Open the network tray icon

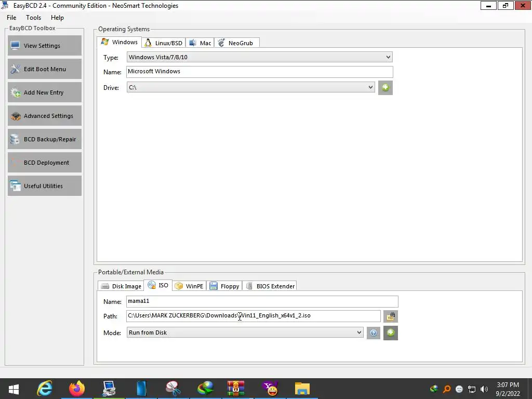coord(472,389)
